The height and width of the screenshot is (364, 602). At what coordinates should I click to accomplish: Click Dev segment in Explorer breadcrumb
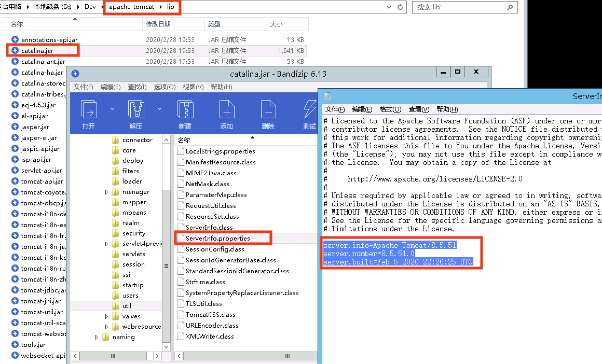point(90,7)
